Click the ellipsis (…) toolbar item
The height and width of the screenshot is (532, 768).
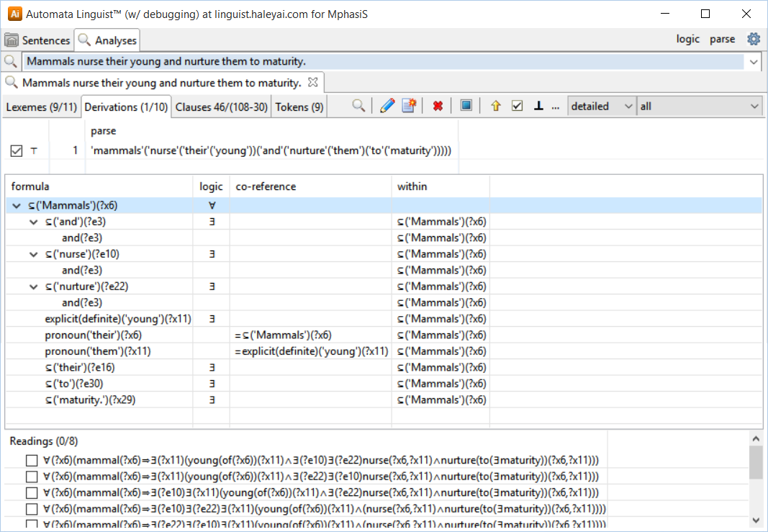click(556, 107)
